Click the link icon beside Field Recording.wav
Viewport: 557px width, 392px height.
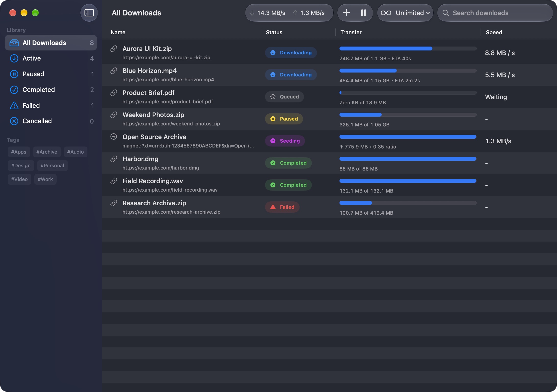114,181
